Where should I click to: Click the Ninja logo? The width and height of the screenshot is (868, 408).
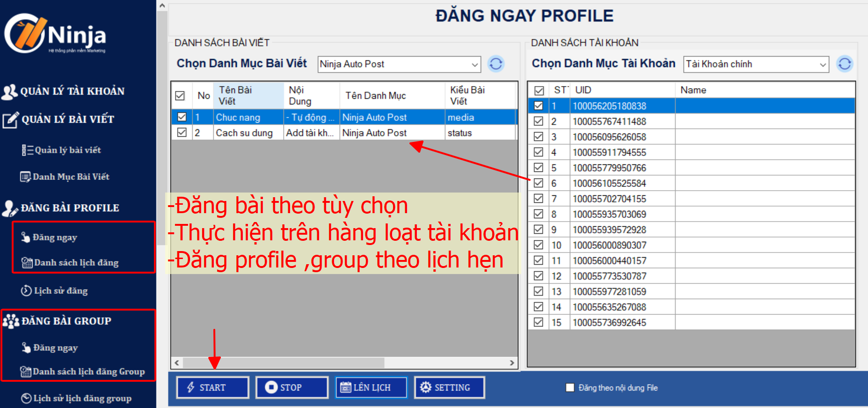coord(55,34)
